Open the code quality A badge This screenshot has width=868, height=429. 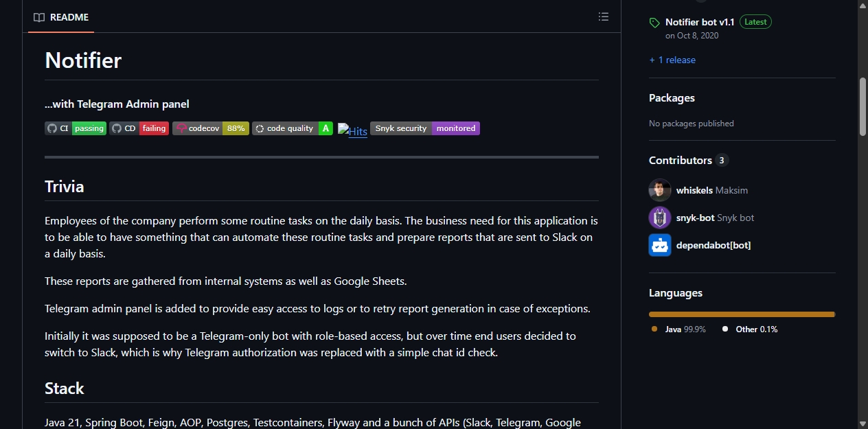point(293,128)
